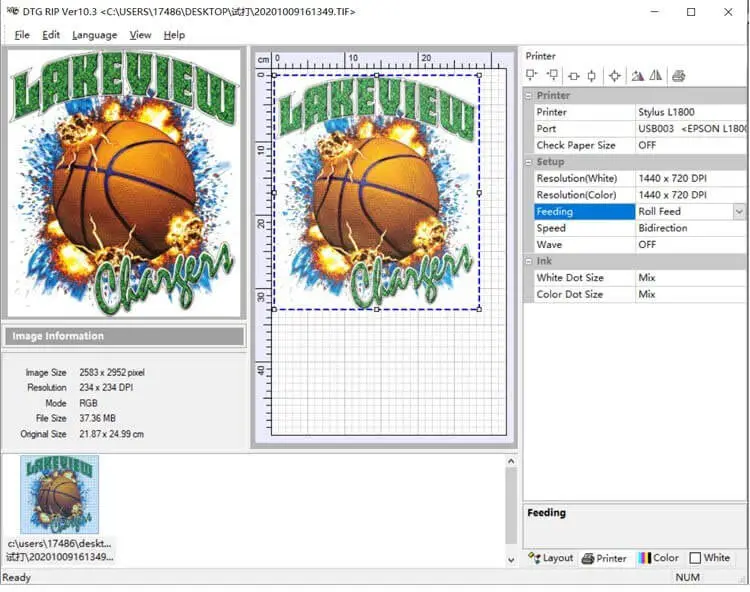The image size is (750, 592).
Task: Close the DTG RIP window
Action: (x=728, y=11)
